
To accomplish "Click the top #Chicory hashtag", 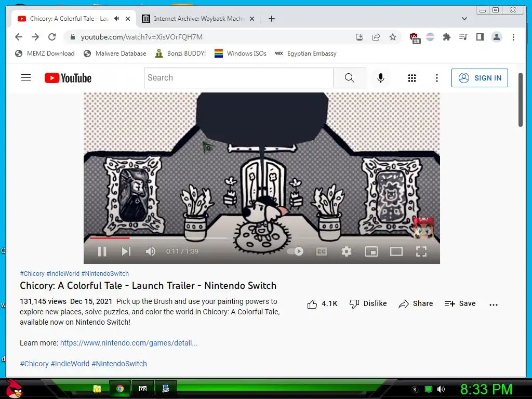I will tap(32, 273).
